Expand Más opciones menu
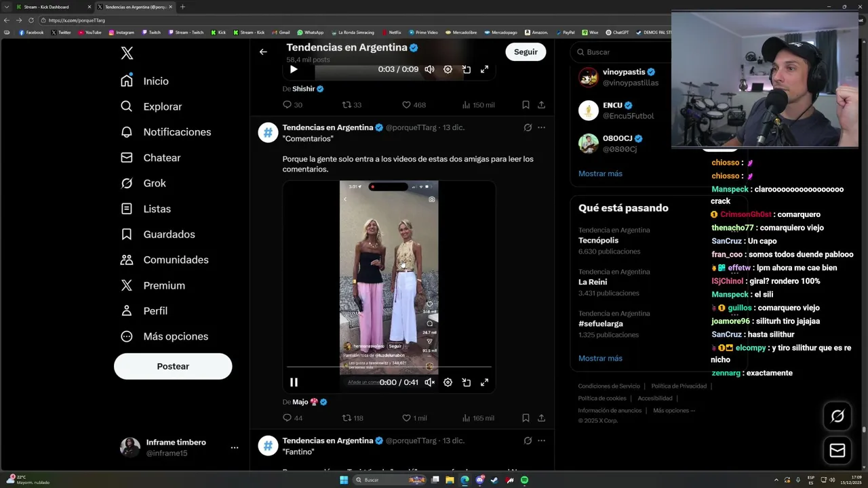Viewport: 868px width, 488px height. (164, 336)
